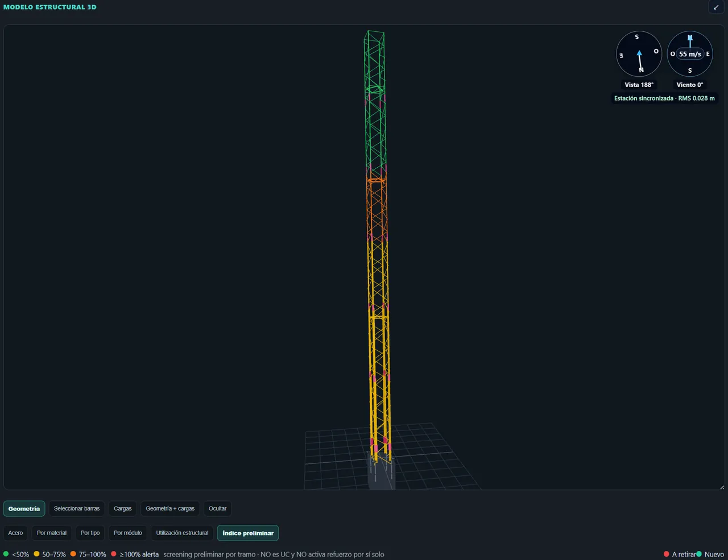The height and width of the screenshot is (560, 728).
Task: Color the model Por material
Action: click(x=52, y=533)
